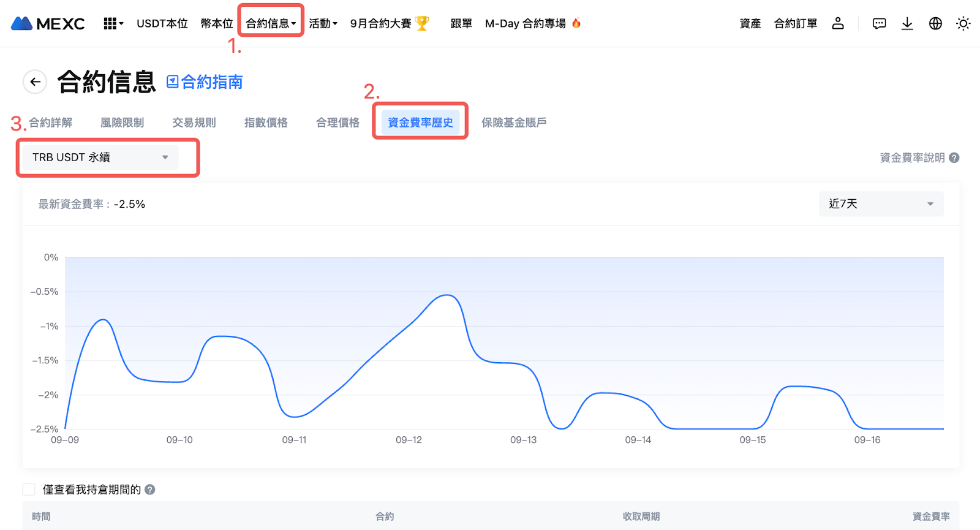Click the download app icon
Screen dimensions: 980x530
click(x=907, y=24)
